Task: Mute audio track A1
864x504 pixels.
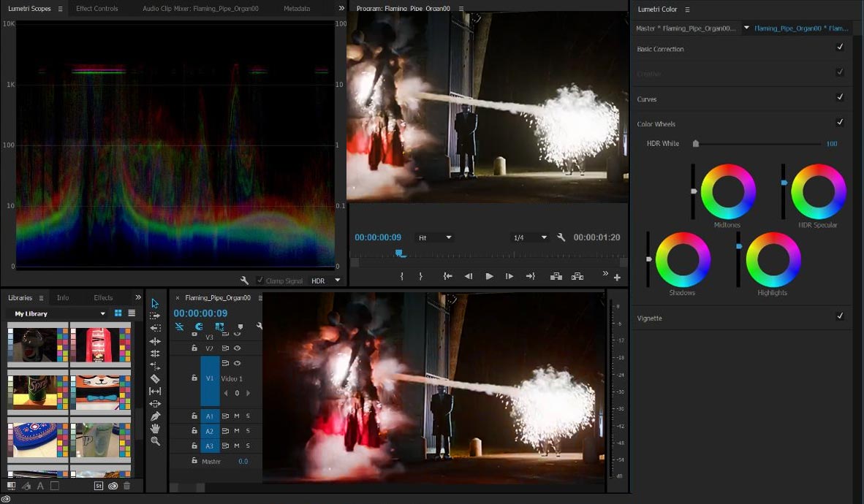Action: coord(237,416)
